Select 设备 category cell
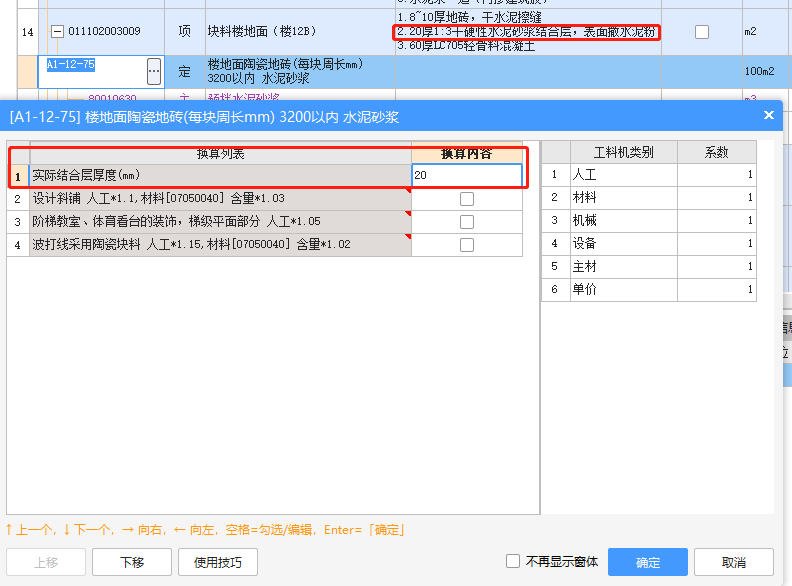This screenshot has height=586, width=792. [x=623, y=243]
